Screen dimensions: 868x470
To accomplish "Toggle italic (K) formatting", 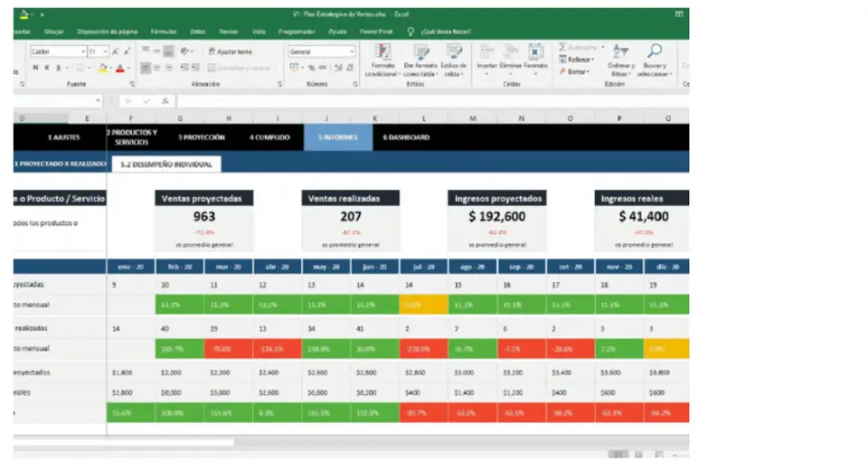I will 47,68.
